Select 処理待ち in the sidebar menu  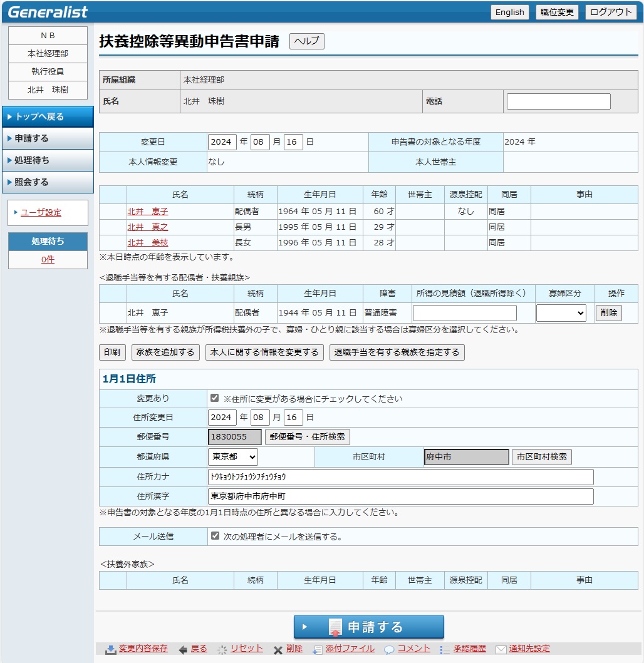[x=48, y=160]
